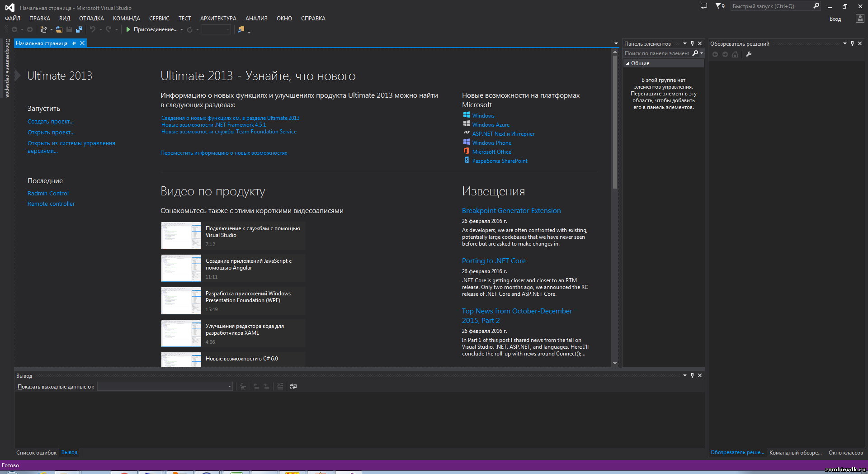Viewport: 868px width, 474px height.
Task: Open Вывод panel window position dropdown
Action: [684, 375]
